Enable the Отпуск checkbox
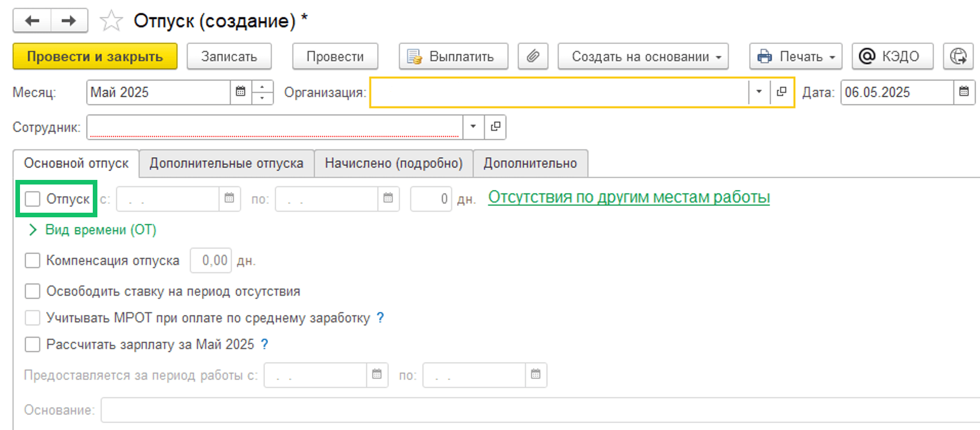The image size is (980, 430). pos(33,199)
